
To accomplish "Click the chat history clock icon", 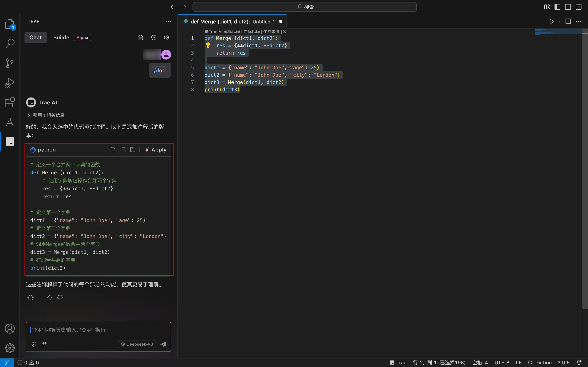I will pyautogui.click(x=154, y=38).
